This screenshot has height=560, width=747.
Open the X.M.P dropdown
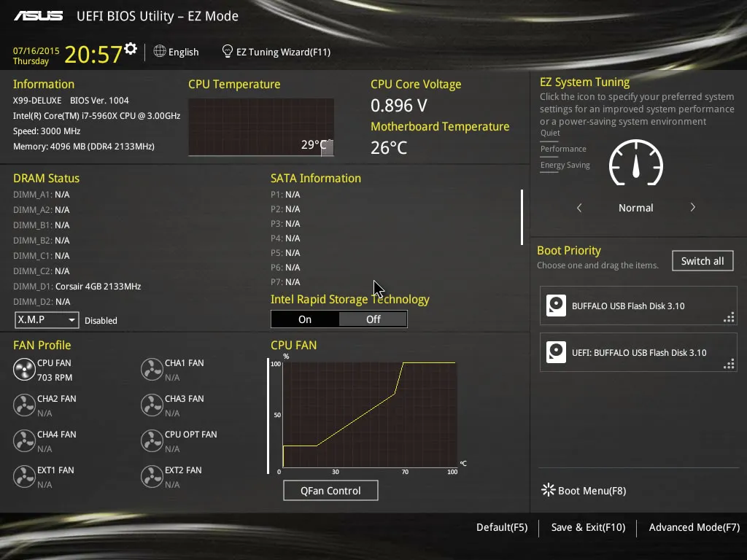pyautogui.click(x=47, y=320)
